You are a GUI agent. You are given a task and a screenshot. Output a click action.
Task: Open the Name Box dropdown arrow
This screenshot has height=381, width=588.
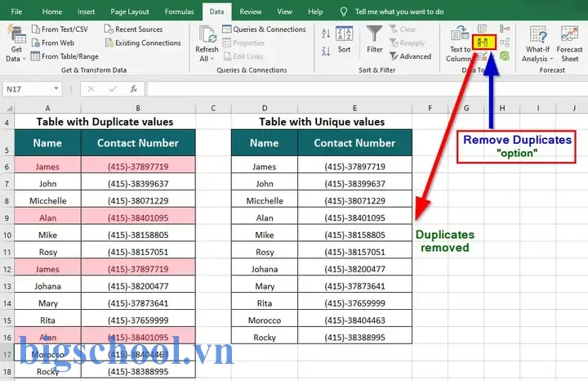(56, 88)
